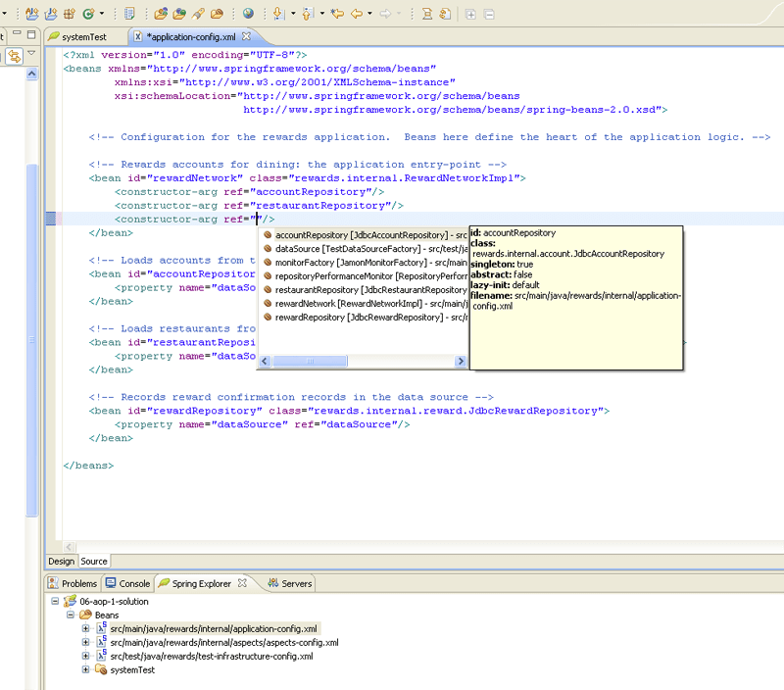
Task: Click the Link with Editor icon
Action: (14, 56)
